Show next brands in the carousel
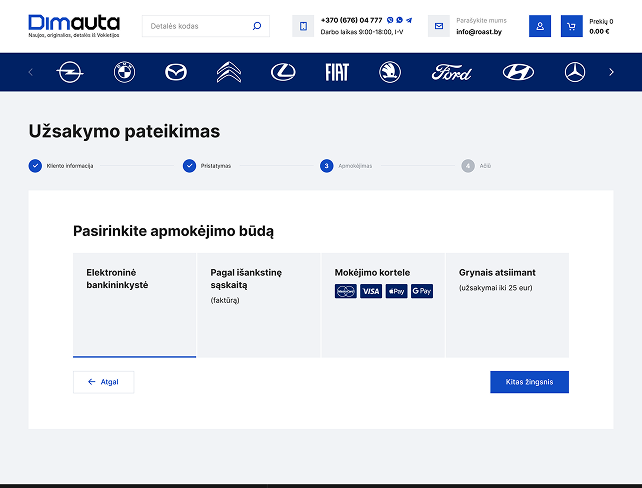The image size is (642, 488). pos(611,72)
